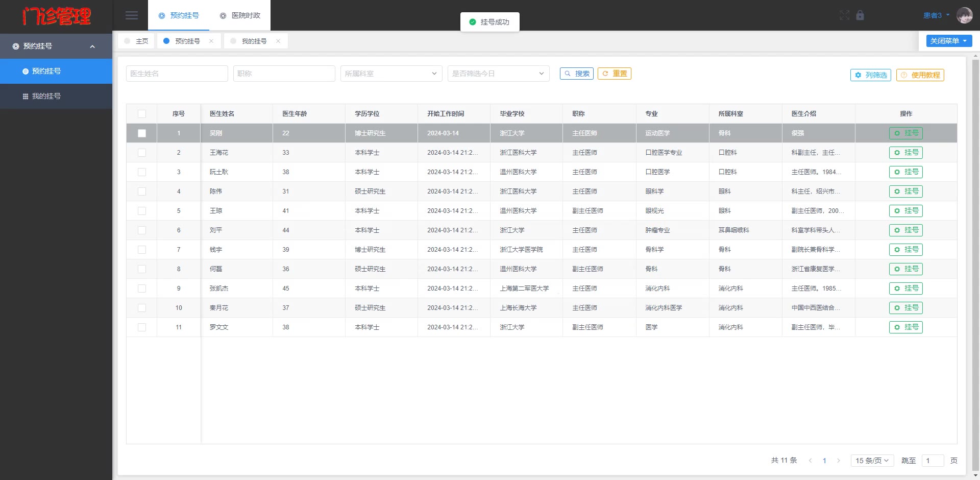
Task: Close the 预约挂号 page tab
Action: click(211, 41)
